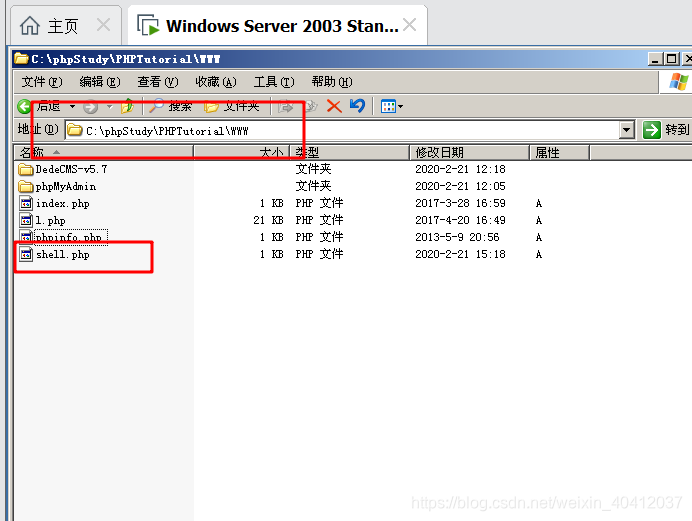
Task: Click the Move To folder icon
Action: pyautogui.click(x=286, y=106)
